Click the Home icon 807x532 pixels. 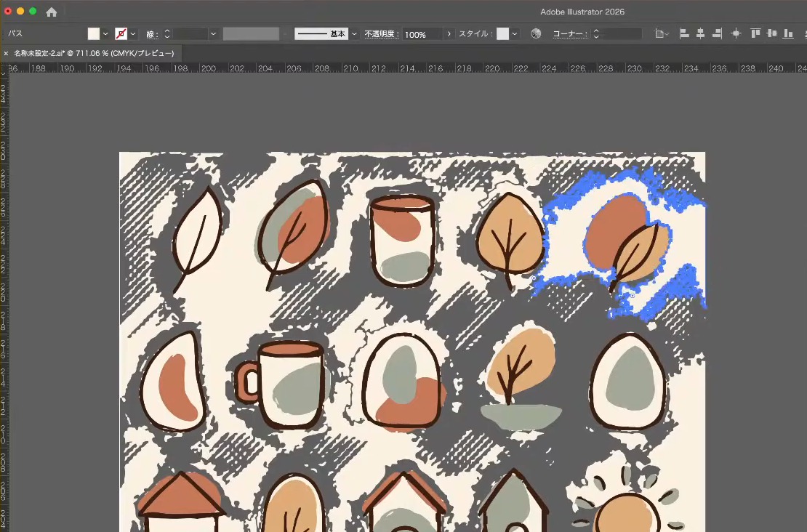52,12
